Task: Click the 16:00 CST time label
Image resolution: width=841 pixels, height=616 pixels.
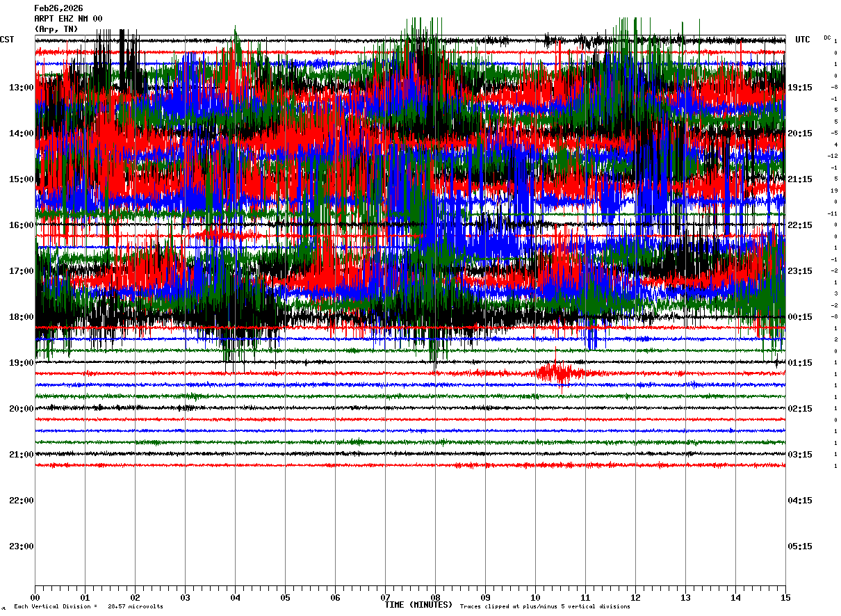Action: 22,225
